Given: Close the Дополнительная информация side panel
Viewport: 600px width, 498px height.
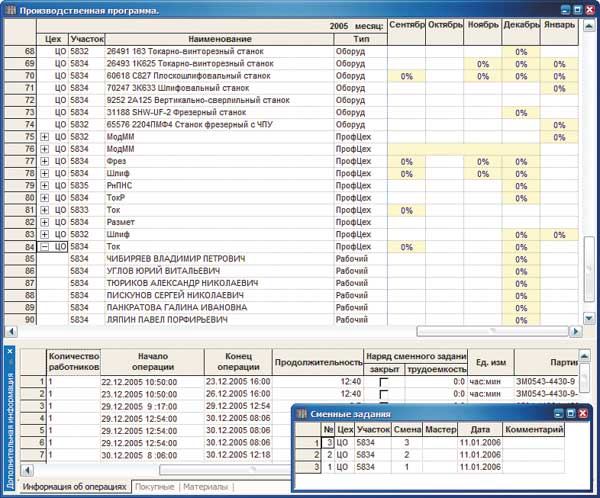Looking at the screenshot, I should (10, 351).
